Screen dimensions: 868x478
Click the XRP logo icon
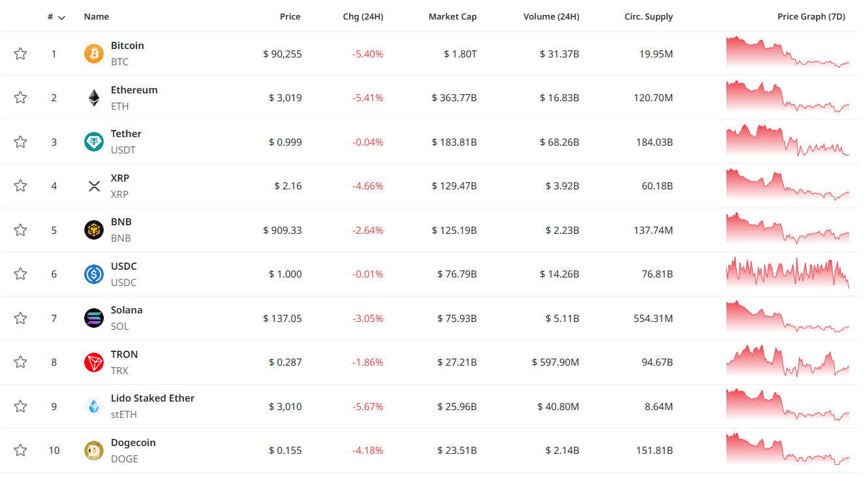point(94,186)
